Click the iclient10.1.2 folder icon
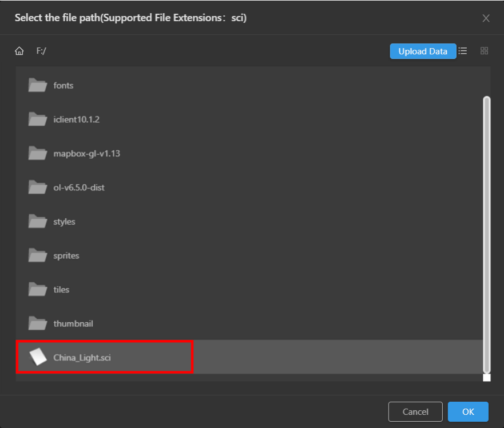Viewport: 504px width, 428px height. point(38,119)
